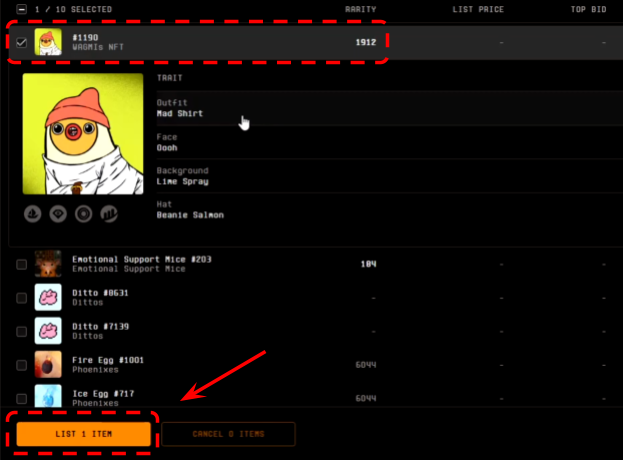Open the Fire Egg #1001 item title
623x460 pixels.
point(108,360)
